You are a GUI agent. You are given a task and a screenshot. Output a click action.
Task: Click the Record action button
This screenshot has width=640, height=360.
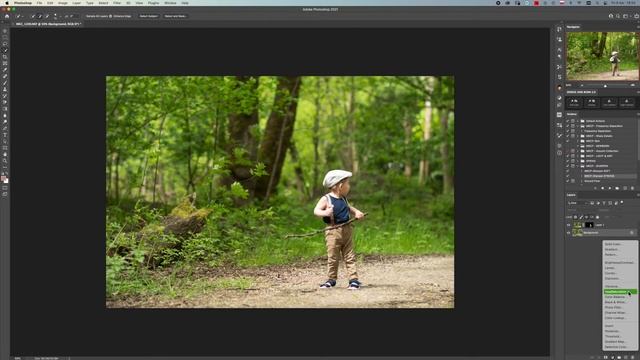602,188
